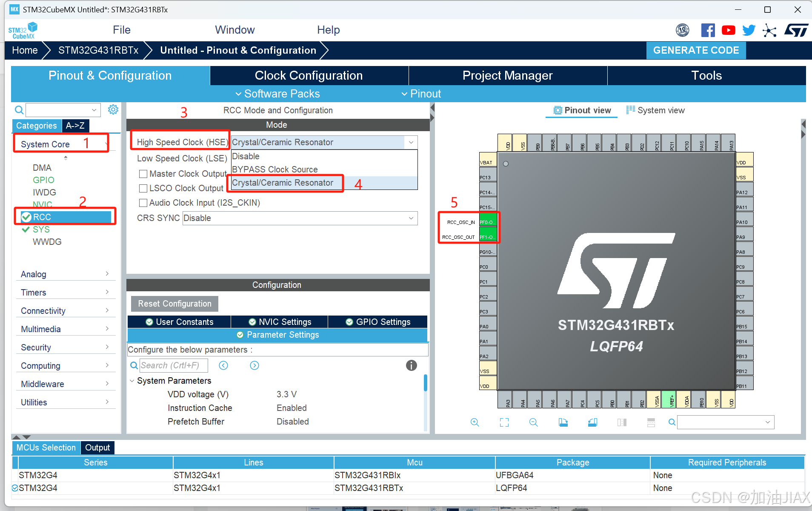Select Disable option in HSE list

point(324,156)
